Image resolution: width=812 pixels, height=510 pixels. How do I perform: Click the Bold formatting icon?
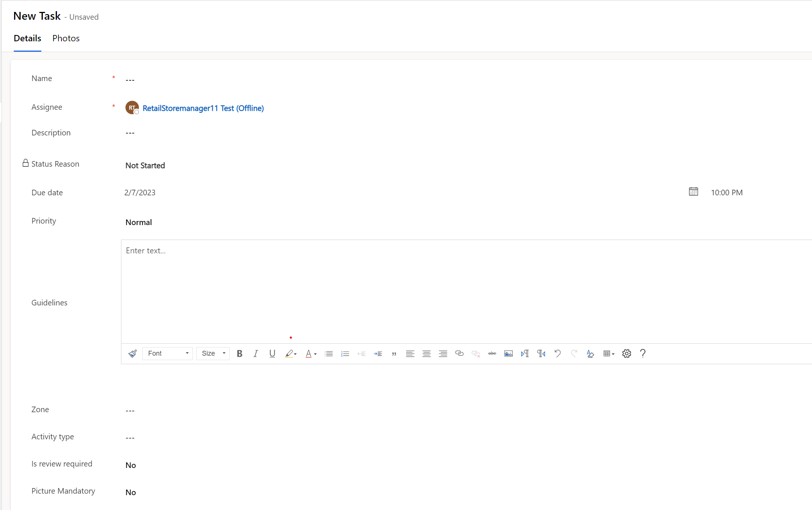point(239,353)
